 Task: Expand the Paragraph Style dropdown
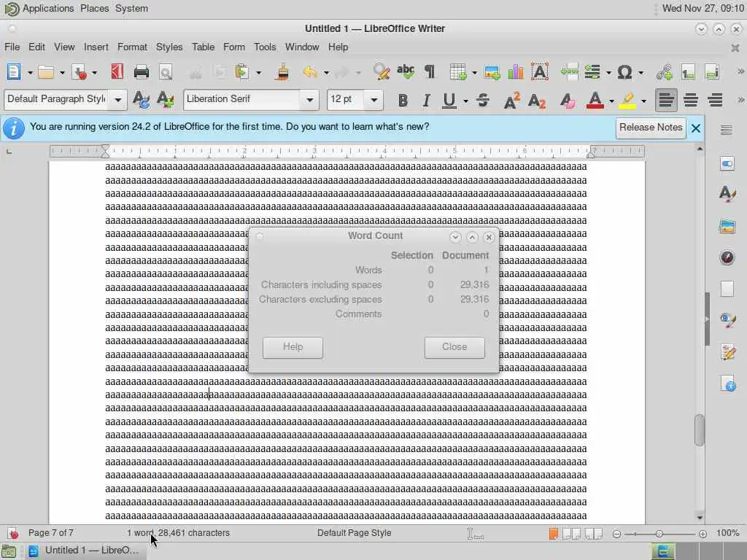click(117, 100)
